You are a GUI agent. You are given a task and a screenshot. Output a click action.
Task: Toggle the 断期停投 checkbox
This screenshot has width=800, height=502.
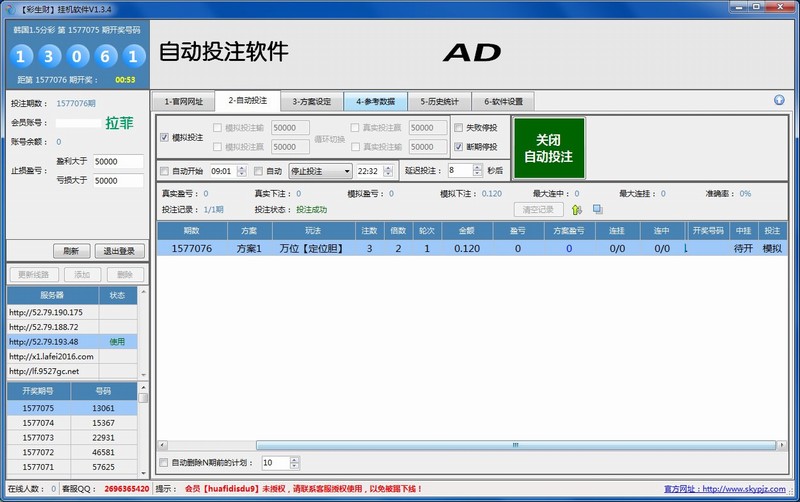459,146
